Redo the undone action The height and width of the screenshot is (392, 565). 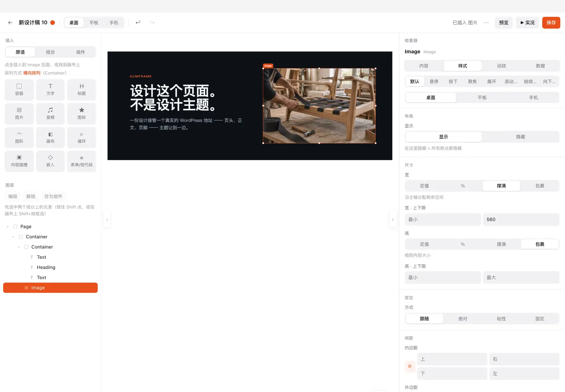tap(152, 22)
